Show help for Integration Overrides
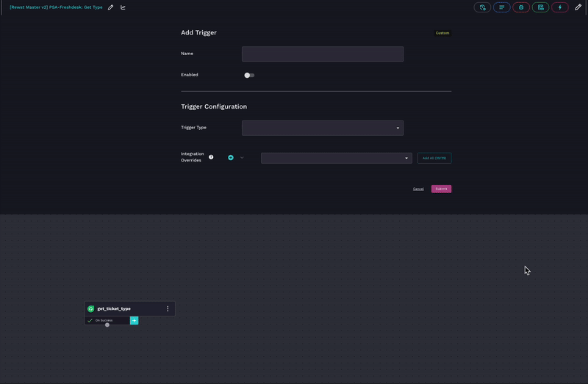 coord(211,157)
